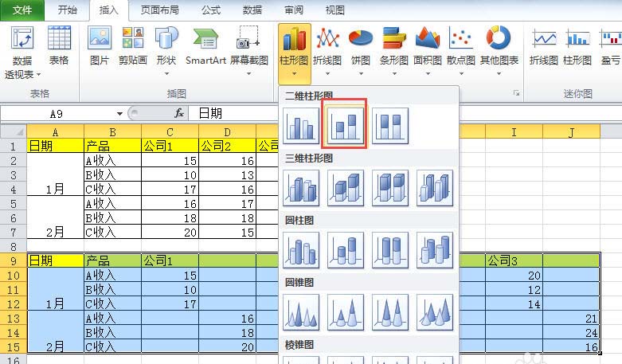Expand the shapes (形状) dropdown arrow

point(166,73)
